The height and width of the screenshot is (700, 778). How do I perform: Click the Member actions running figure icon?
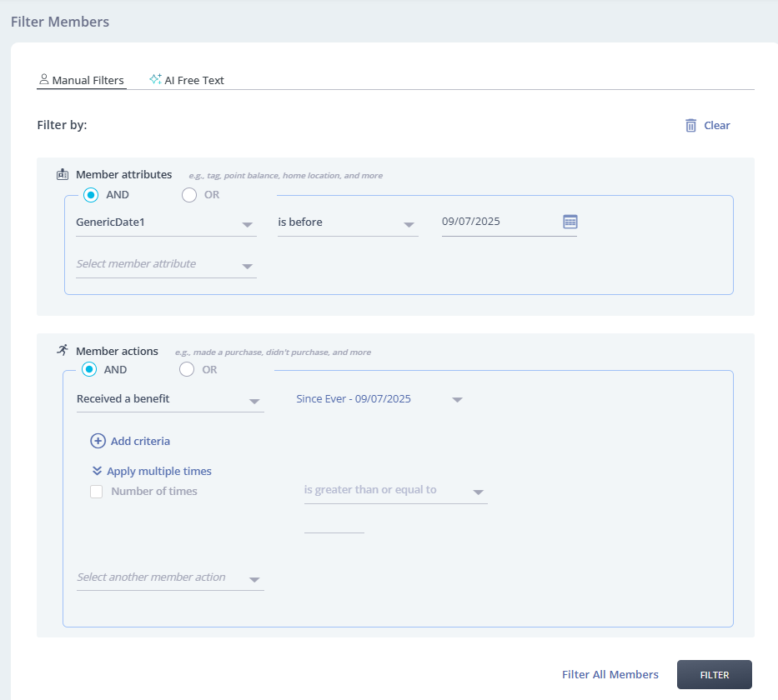[x=63, y=351]
